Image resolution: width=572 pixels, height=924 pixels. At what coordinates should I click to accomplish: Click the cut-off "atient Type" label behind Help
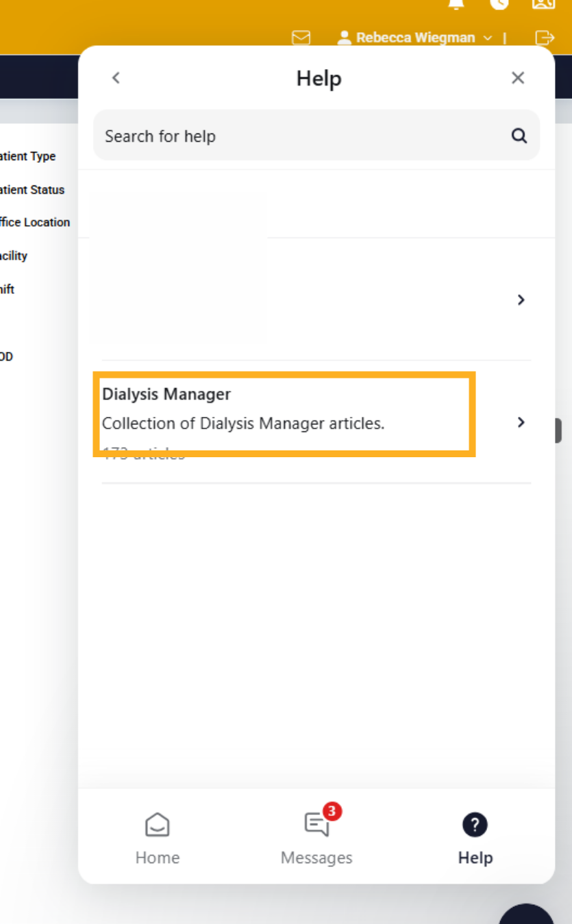pos(28,156)
